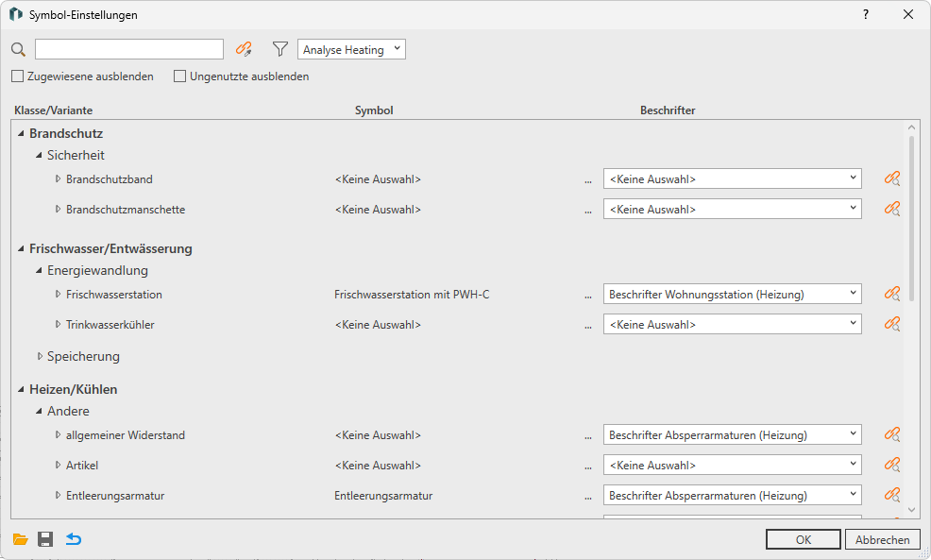
Task: Collapse the Energiewandlung subgroup
Action: coord(39,270)
